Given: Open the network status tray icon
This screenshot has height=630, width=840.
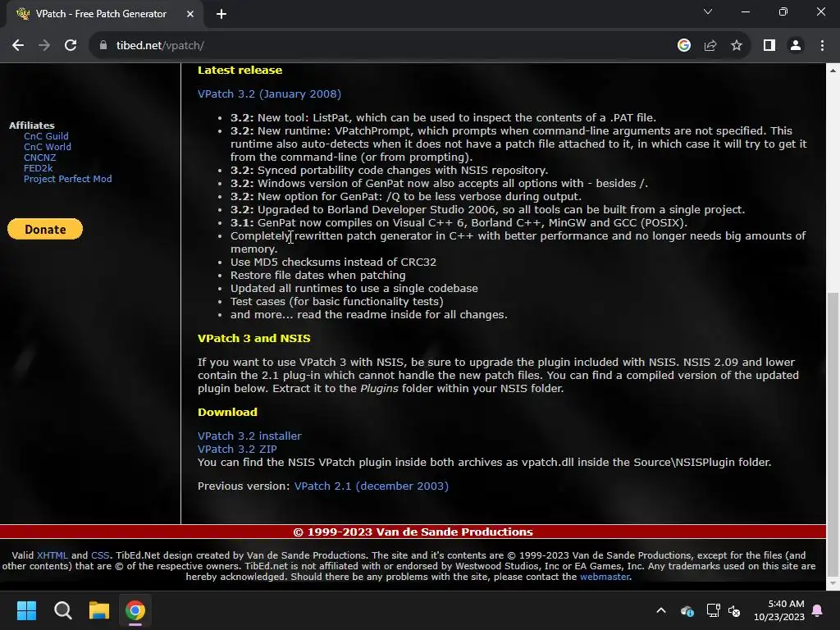Looking at the screenshot, I should (713, 610).
